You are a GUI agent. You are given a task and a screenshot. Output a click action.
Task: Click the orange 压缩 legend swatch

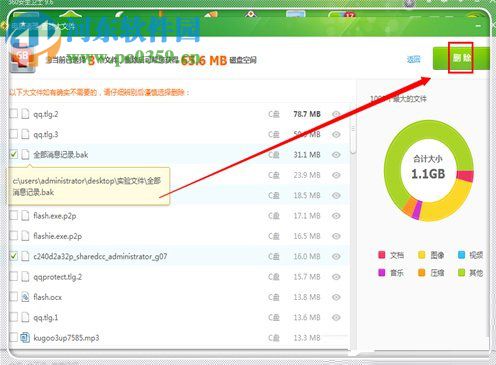coord(422,273)
